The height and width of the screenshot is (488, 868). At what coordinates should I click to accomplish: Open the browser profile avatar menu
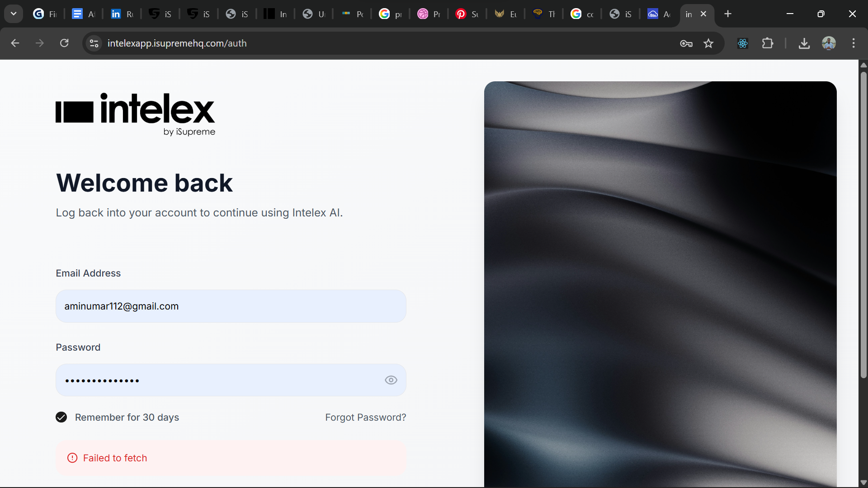(829, 43)
